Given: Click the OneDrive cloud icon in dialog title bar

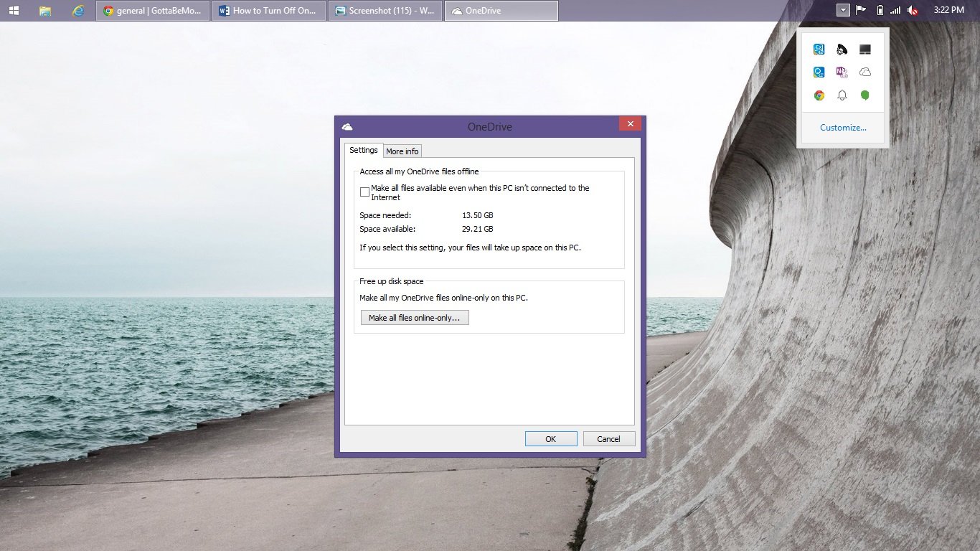Looking at the screenshot, I should tap(347, 126).
